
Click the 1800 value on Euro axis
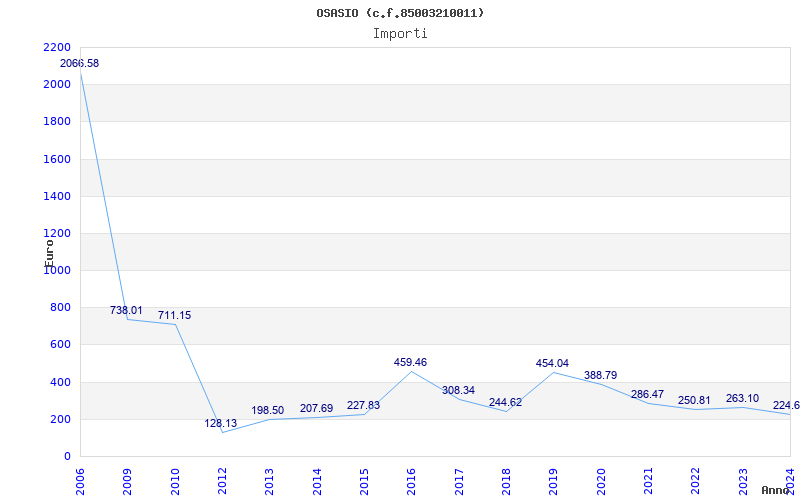[x=57, y=122]
